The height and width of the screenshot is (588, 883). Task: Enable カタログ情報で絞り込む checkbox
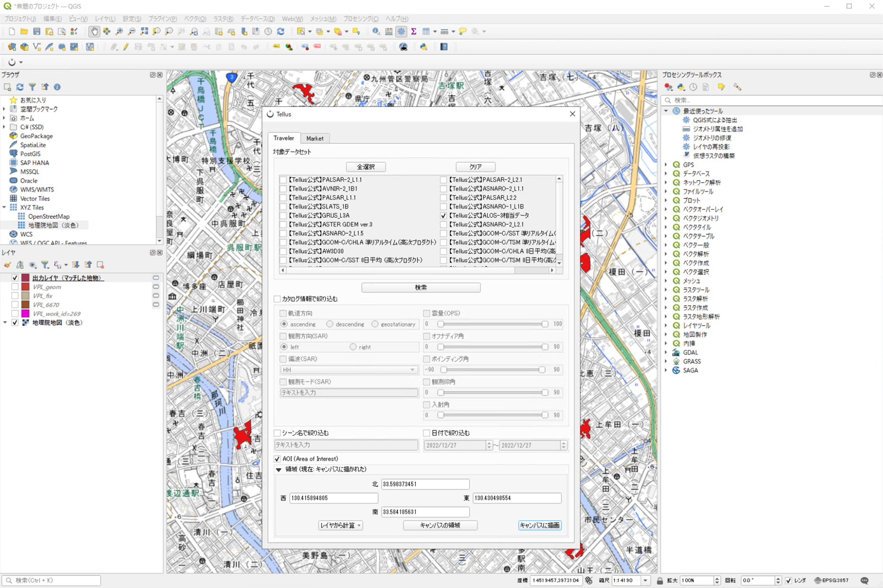click(277, 299)
